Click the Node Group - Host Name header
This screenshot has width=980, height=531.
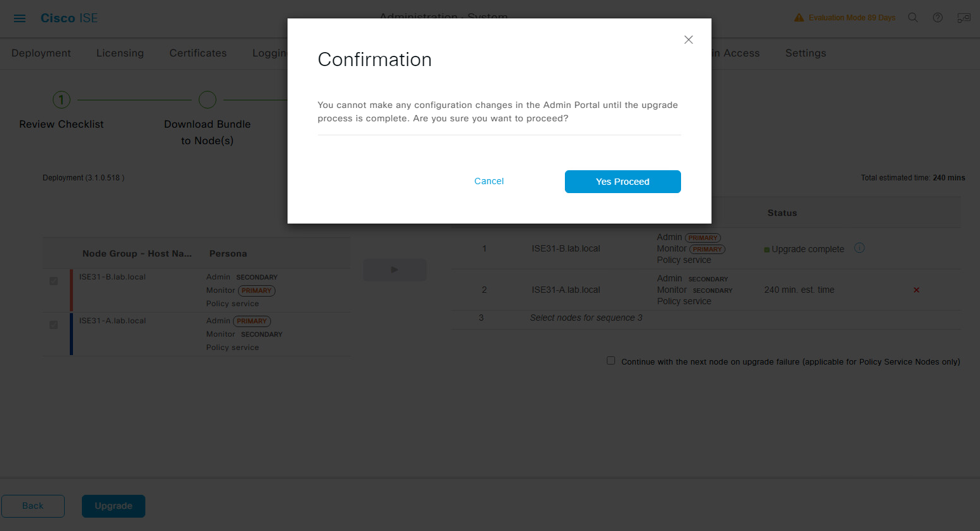[x=137, y=253]
